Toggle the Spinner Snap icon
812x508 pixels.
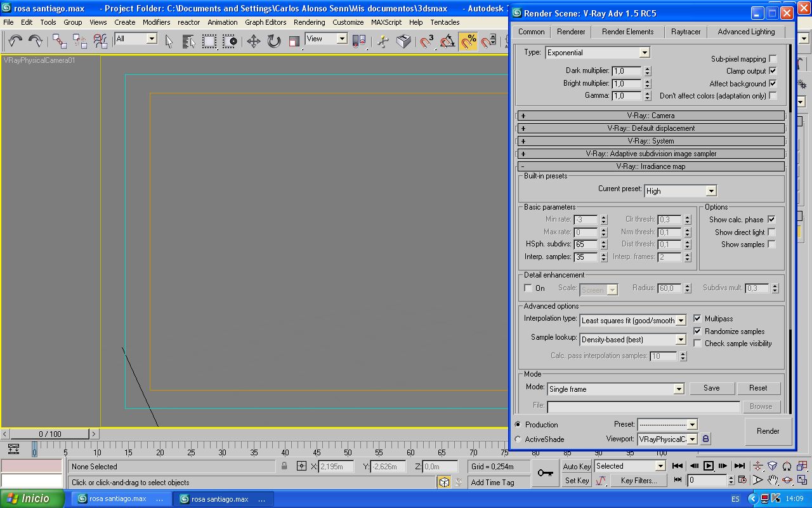tap(488, 41)
